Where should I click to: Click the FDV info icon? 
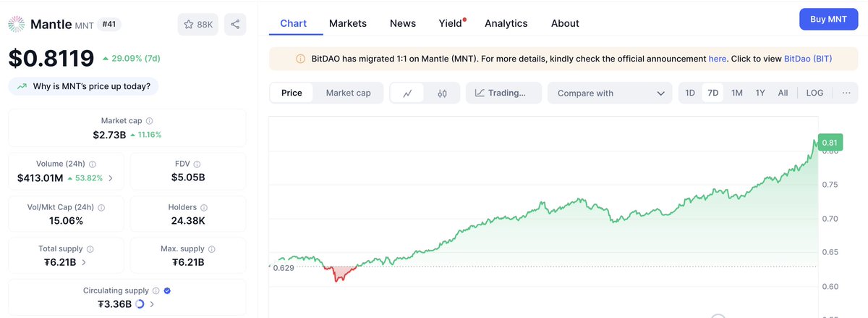tap(197, 164)
